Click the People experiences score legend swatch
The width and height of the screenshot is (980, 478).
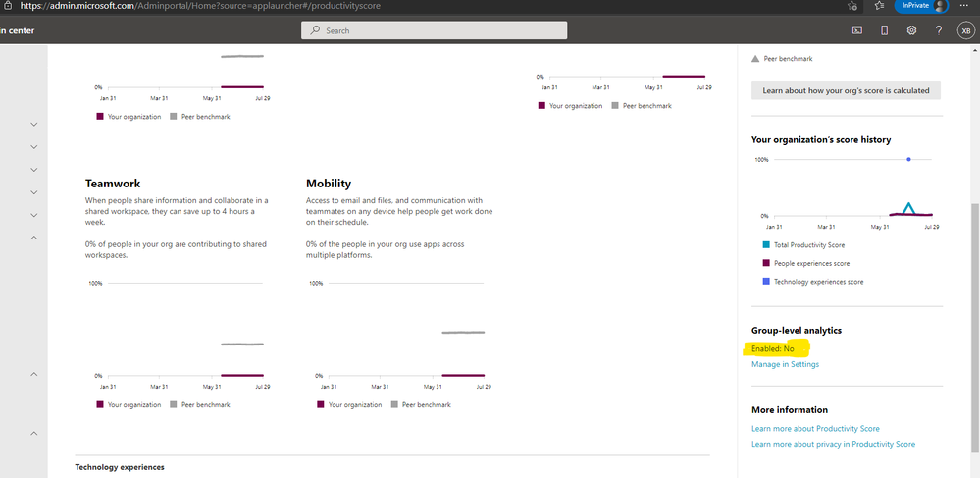click(x=766, y=263)
